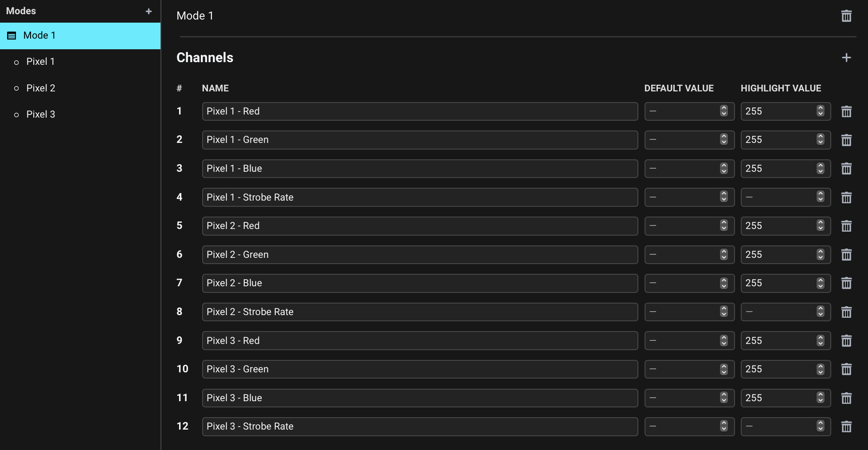Screen dimensions: 868x450
Task: Delete the Pixel 3 - Strobe Rate channel
Action: click(846, 426)
